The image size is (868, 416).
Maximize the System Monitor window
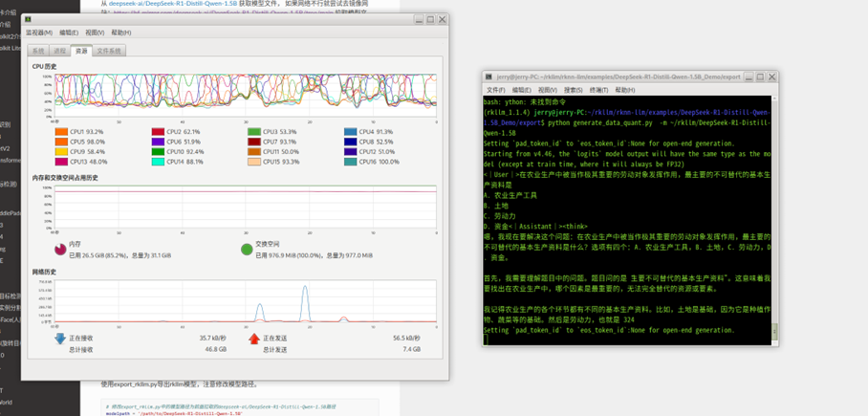tap(430, 19)
